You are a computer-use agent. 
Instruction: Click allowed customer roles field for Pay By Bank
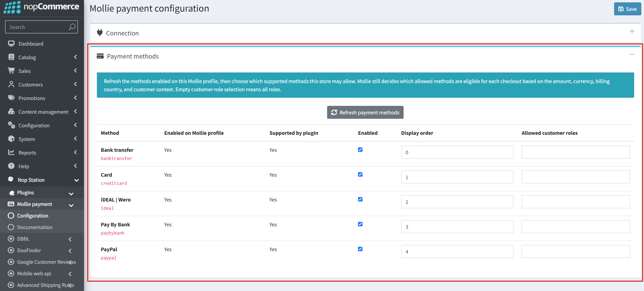(x=576, y=227)
